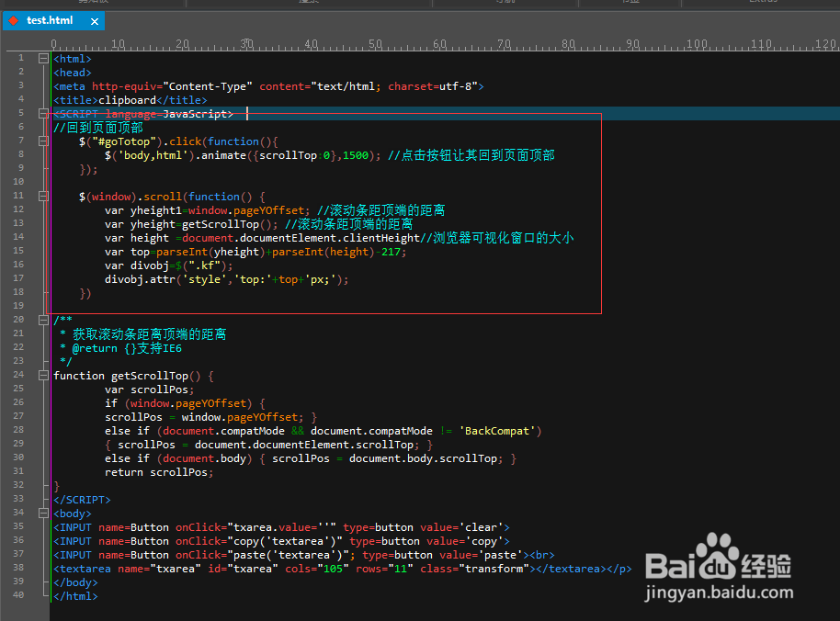The height and width of the screenshot is (621, 840).
Task: Click document.documentElement.clientHeight expression
Action: click(301, 238)
